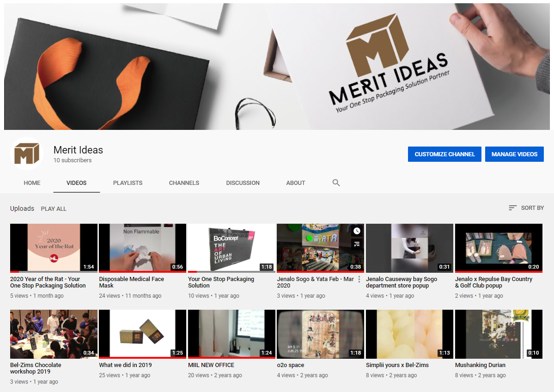Image resolution: width=554 pixels, height=392 pixels.
Task: Click Play All link next to Uploads
Action: point(54,208)
